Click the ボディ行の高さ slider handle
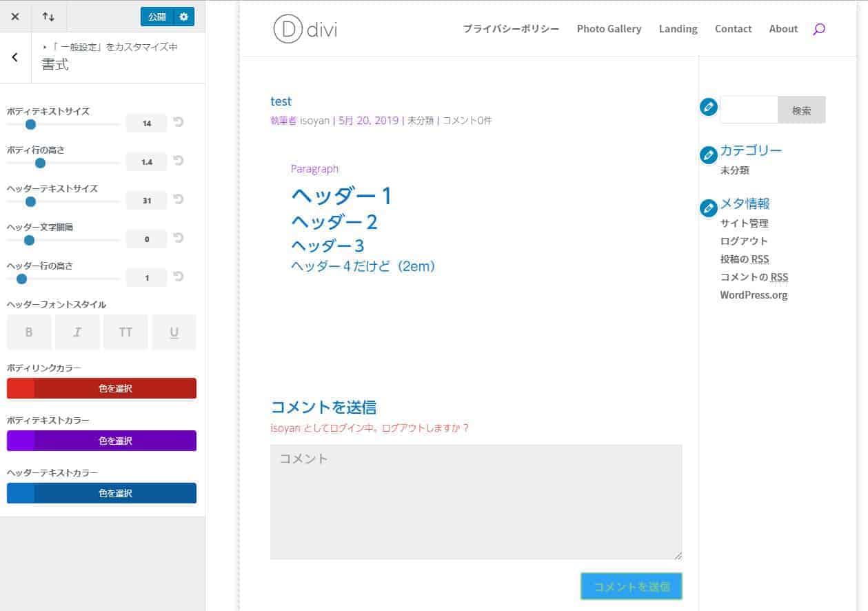The width and height of the screenshot is (868, 611). [x=40, y=163]
